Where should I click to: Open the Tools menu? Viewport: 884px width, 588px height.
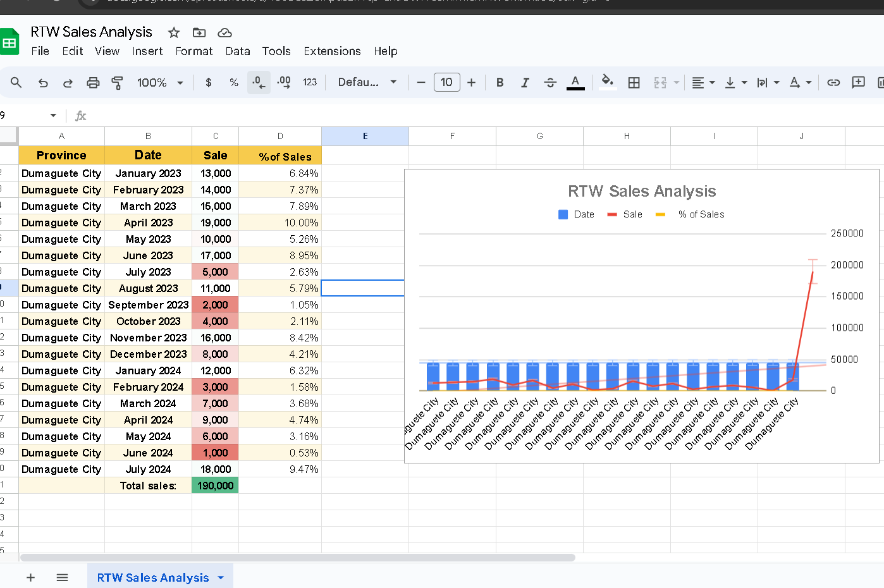tap(276, 51)
